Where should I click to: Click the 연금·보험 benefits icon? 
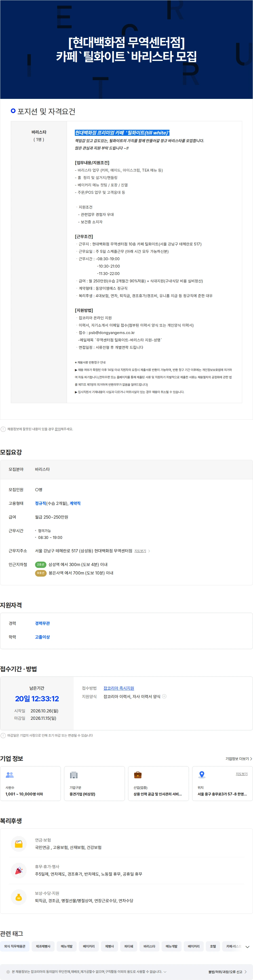click(19, 844)
